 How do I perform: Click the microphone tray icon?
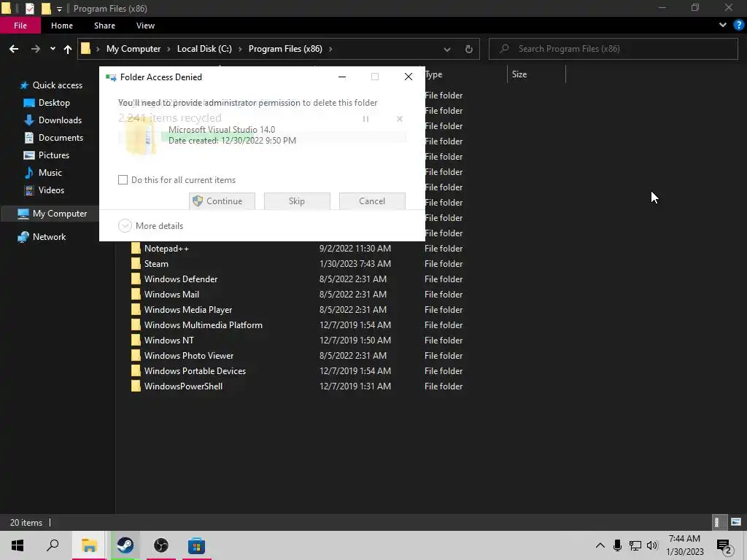pyautogui.click(x=617, y=545)
